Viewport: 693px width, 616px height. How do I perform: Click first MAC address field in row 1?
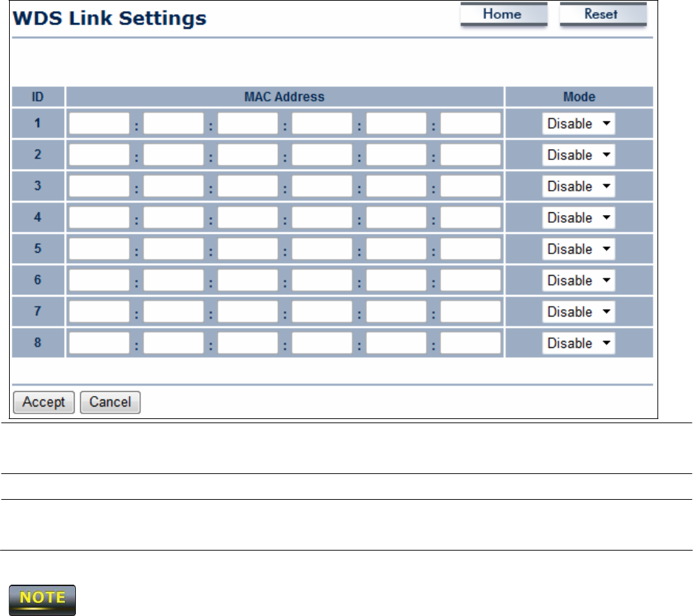[99, 123]
